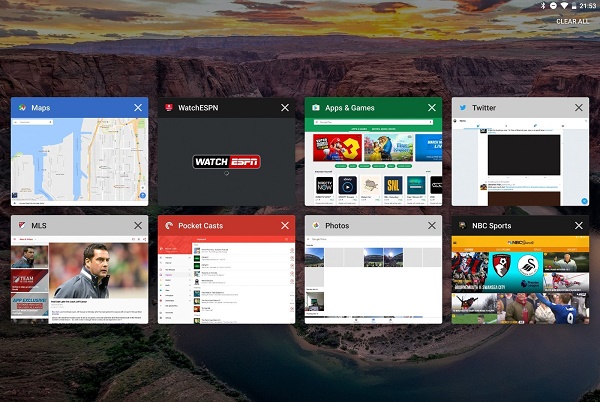Select the "Twitter" card title

pos(484,108)
